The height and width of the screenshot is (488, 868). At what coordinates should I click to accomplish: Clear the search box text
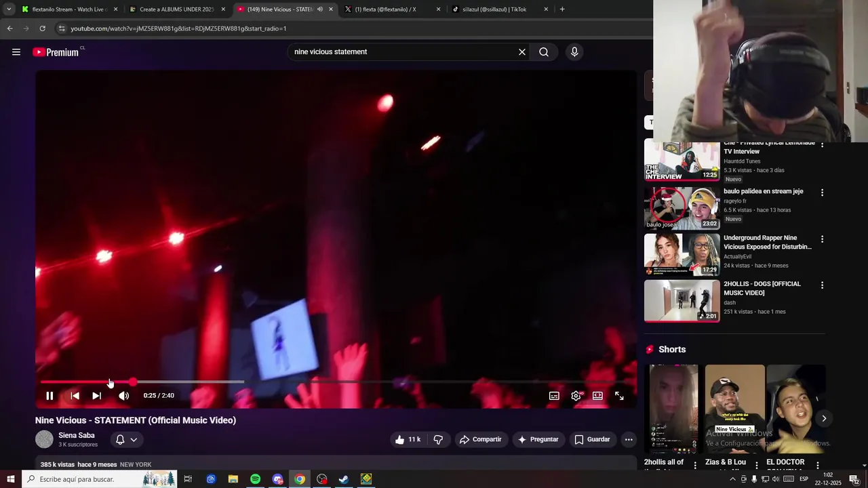(522, 52)
